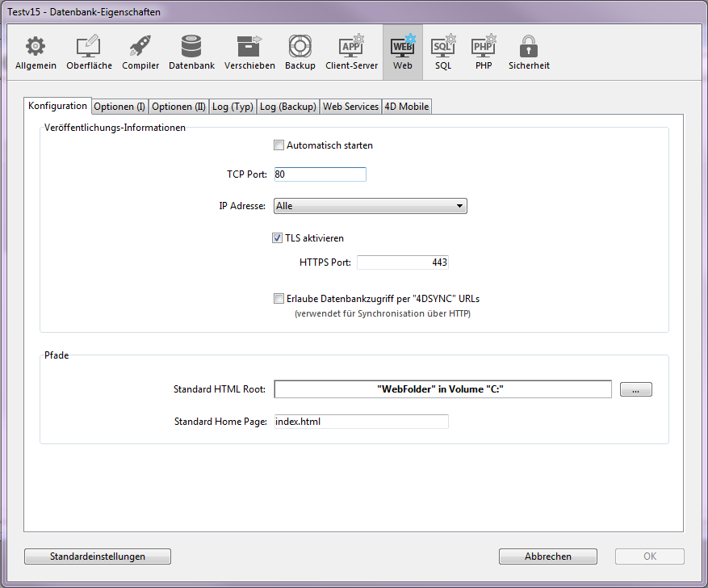Switch to the Optionen (I) tab
Viewport: 708px width, 588px height.
[x=119, y=107]
